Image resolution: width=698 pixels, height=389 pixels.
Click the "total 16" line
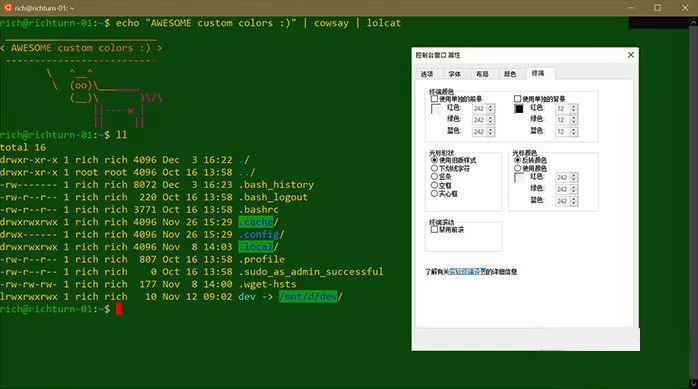[x=23, y=147]
